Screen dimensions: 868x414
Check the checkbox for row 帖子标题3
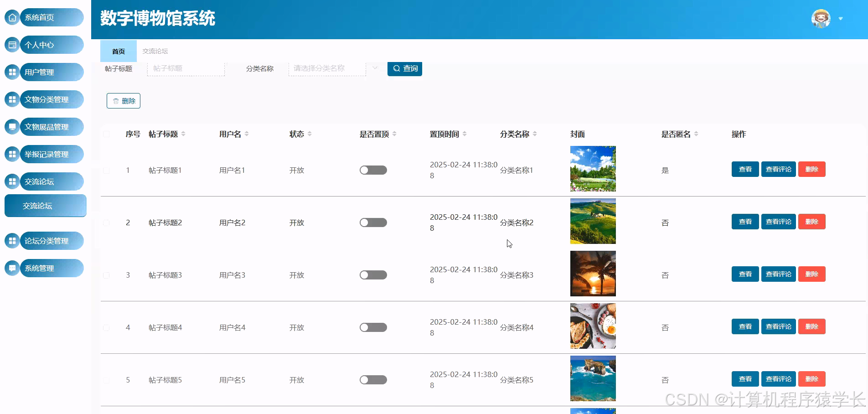click(106, 274)
